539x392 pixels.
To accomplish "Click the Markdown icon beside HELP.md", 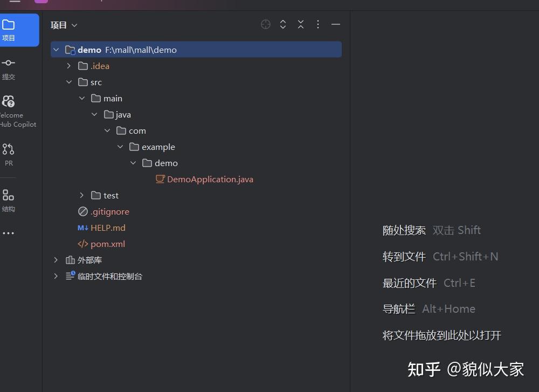I will (x=83, y=228).
